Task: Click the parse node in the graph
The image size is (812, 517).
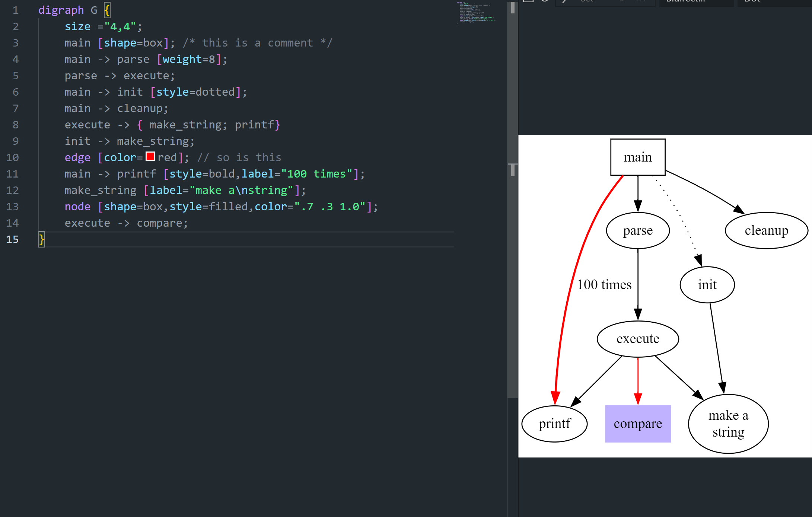Action: pos(637,230)
